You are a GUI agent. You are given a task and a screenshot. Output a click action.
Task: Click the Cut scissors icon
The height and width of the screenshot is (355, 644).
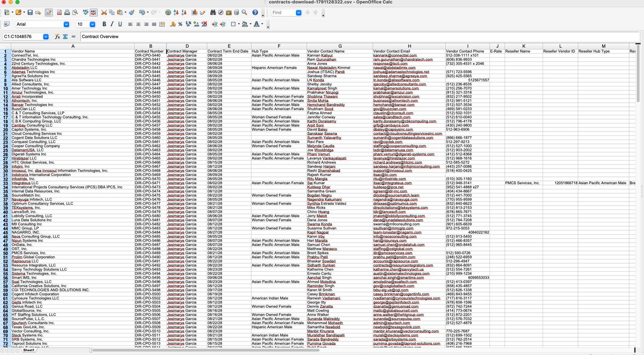tap(104, 12)
